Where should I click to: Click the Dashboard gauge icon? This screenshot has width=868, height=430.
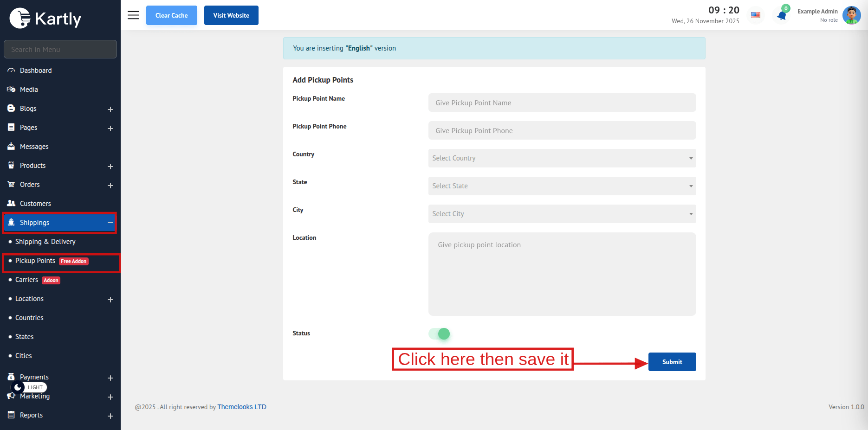pyautogui.click(x=11, y=71)
